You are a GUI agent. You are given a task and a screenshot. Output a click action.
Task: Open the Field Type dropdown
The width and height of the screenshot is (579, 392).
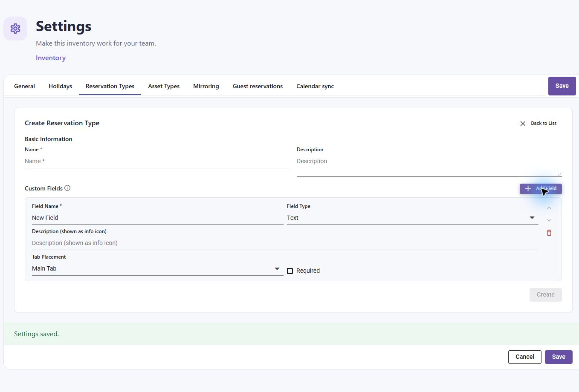(x=412, y=218)
